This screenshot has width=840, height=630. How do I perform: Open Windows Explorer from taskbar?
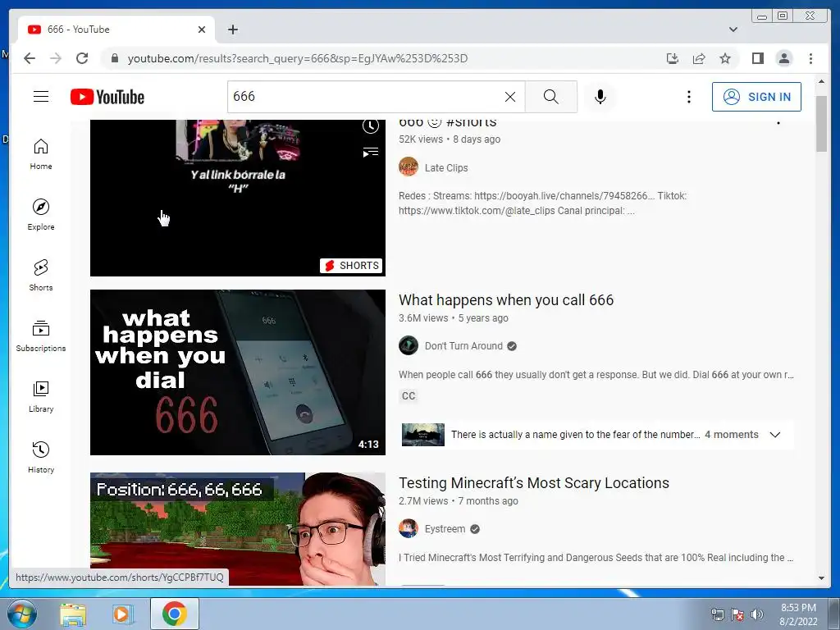pos(73,614)
